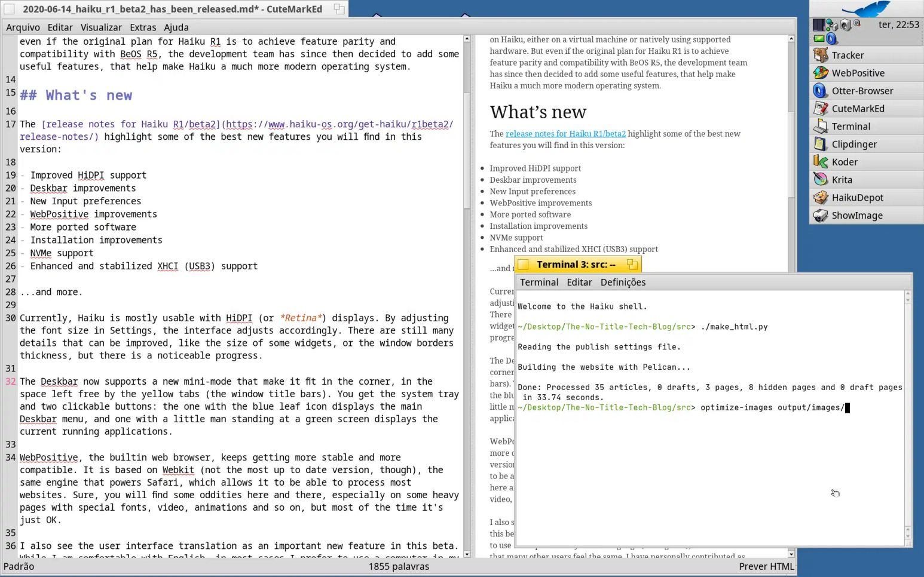Switch to WebPositive in the Deskbar
Image resolution: width=924 pixels, height=577 pixels.
[857, 73]
